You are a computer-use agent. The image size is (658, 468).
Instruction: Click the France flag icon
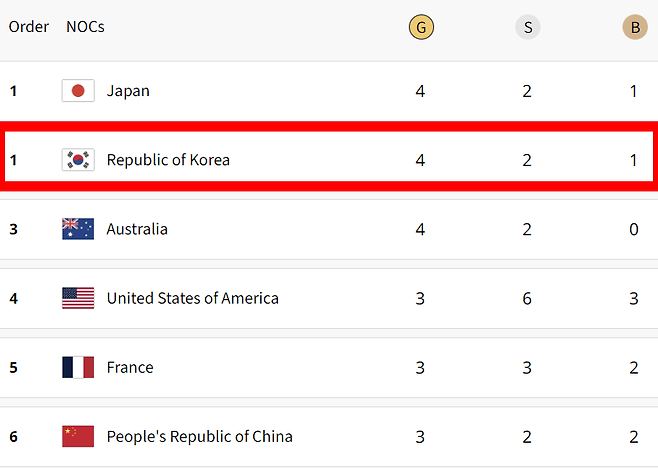point(78,367)
